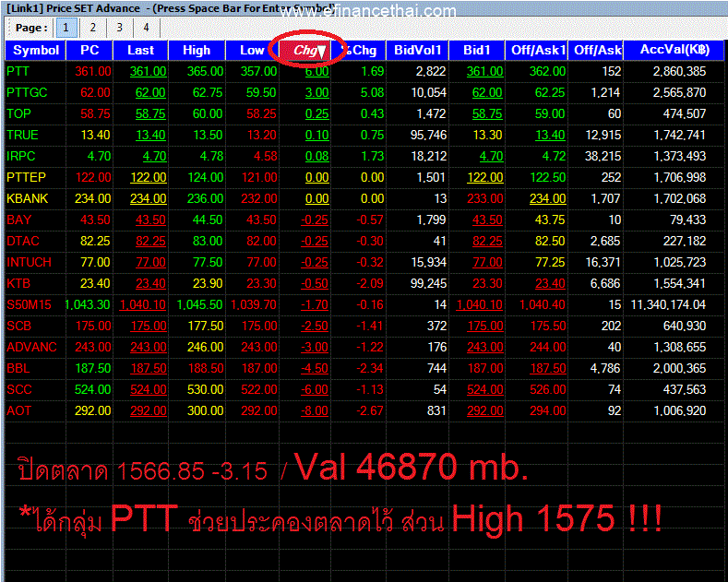Select the SCB symbol
The height and width of the screenshot is (582, 728).
coord(18,327)
